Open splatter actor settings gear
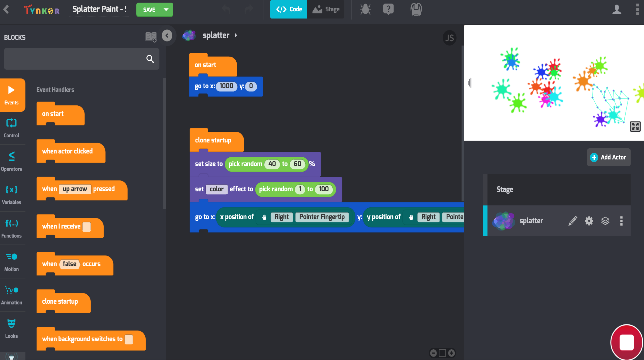The image size is (644, 360). point(589,221)
